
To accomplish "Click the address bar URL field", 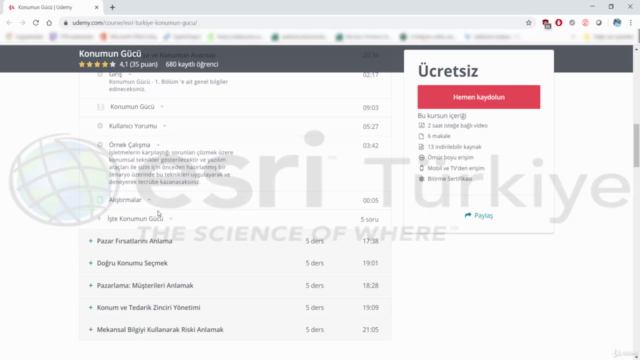I will point(294,23).
